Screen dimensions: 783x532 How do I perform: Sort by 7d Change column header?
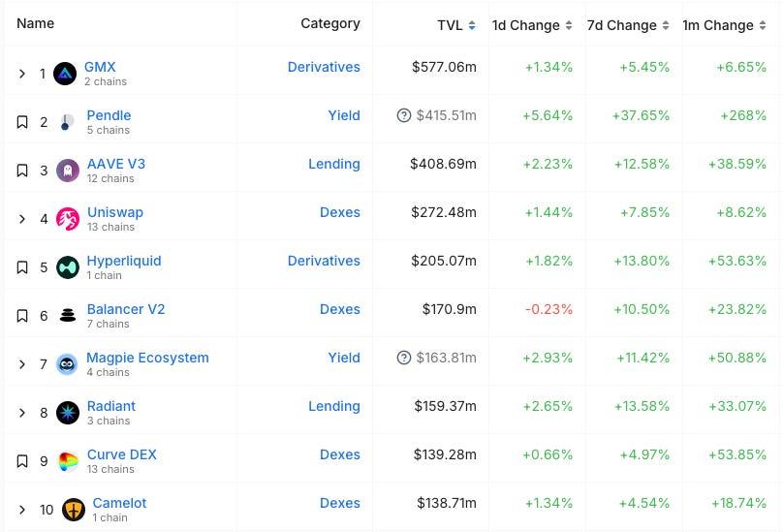click(627, 25)
